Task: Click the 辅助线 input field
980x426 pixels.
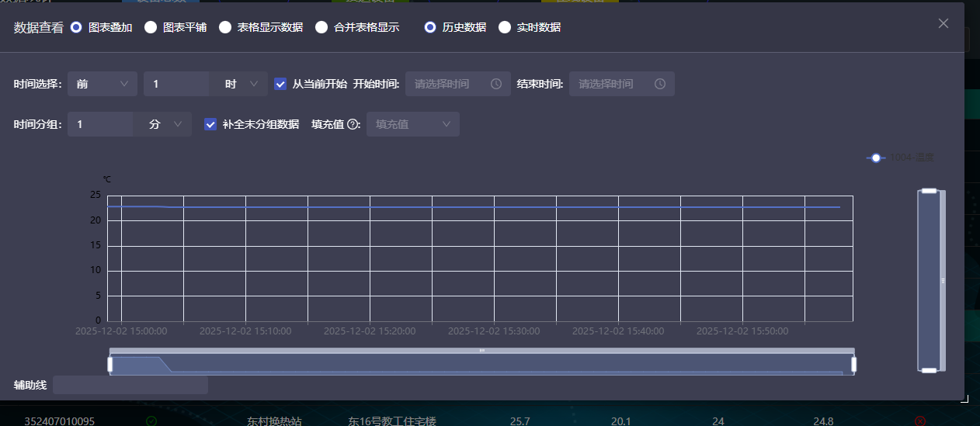Action: (x=130, y=385)
